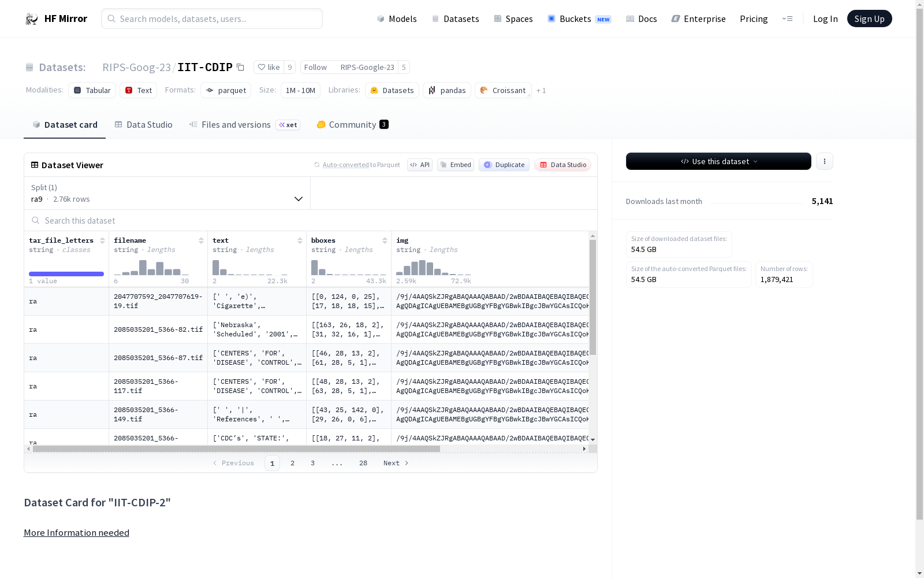
Task: Click the follower count 5
Action: (x=404, y=67)
